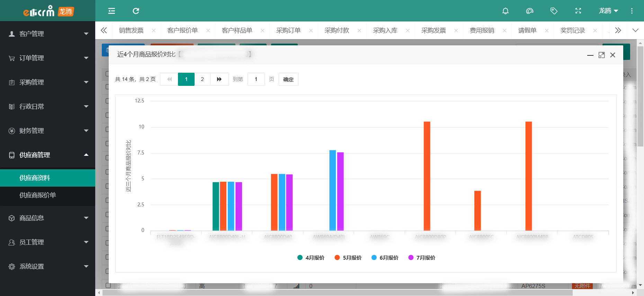This screenshot has width=644, height=296.
Task: Go to page 2 of chart
Action: (202, 79)
